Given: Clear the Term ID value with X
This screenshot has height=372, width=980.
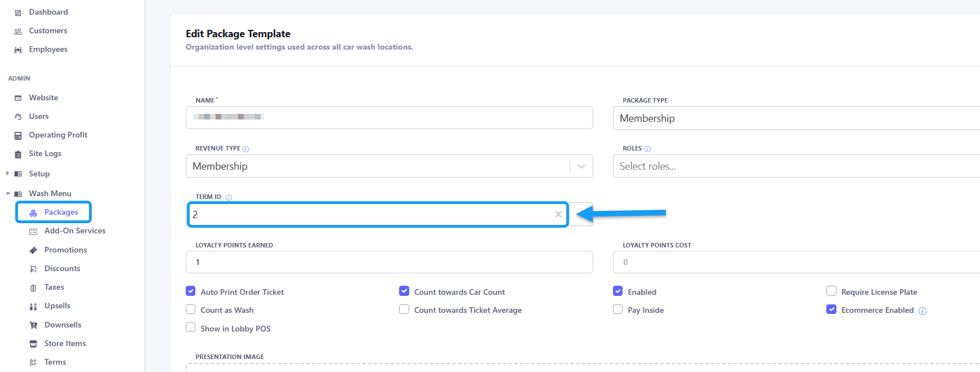Looking at the screenshot, I should [x=558, y=214].
